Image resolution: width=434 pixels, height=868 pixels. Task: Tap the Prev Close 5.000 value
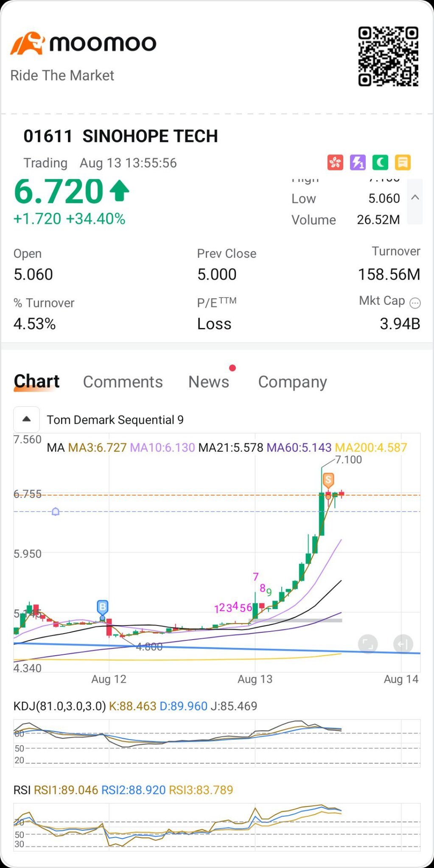click(217, 274)
